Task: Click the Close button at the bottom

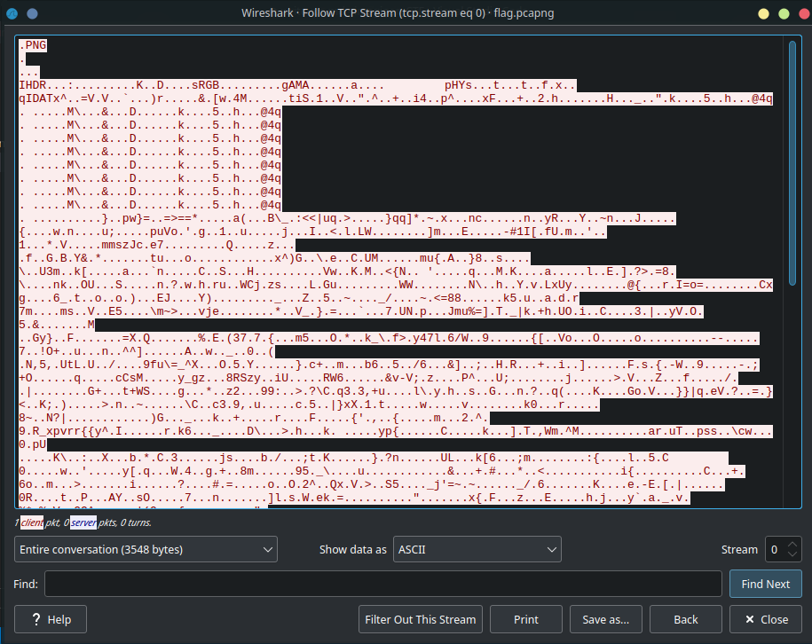Action: click(x=766, y=619)
